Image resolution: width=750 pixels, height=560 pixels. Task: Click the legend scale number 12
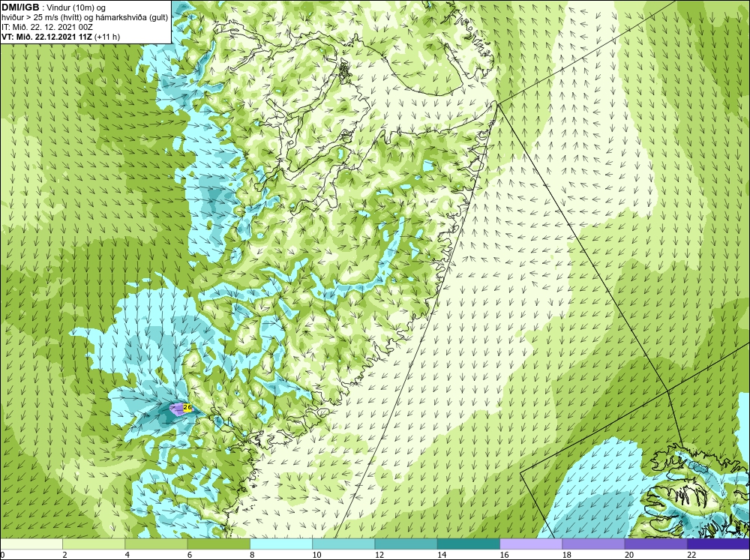coord(379,555)
